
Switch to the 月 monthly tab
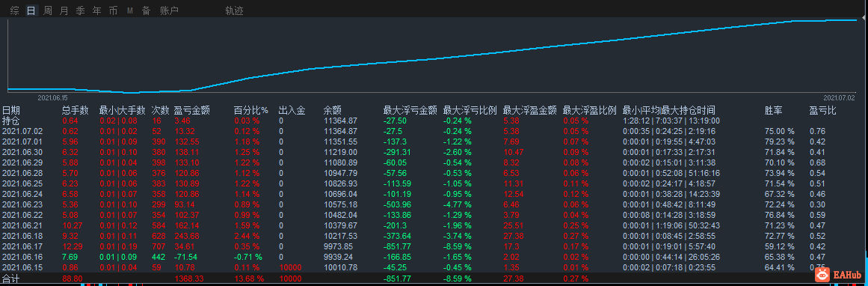[64, 10]
